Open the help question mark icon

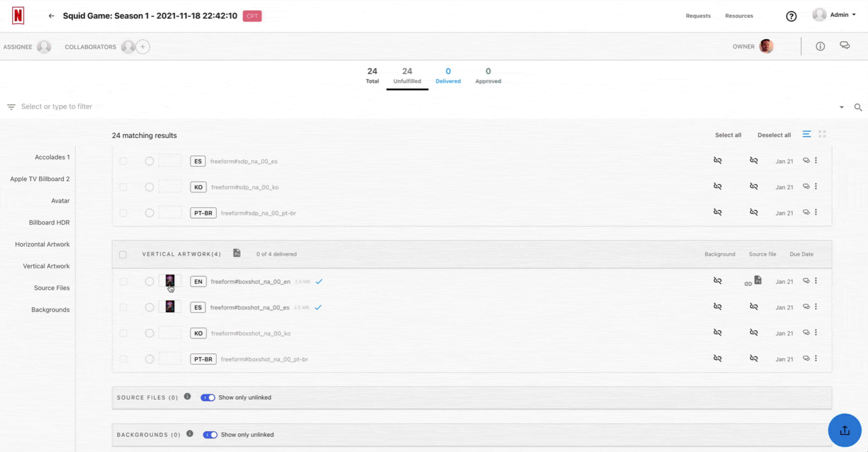pyautogui.click(x=791, y=16)
